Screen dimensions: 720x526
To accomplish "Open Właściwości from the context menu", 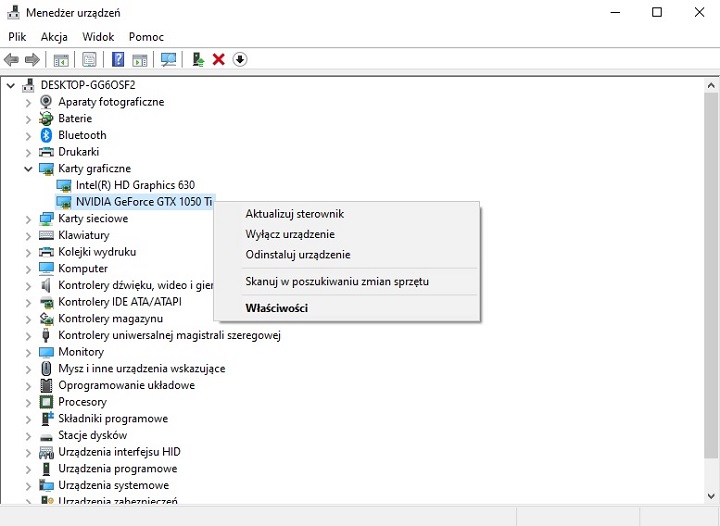I will click(277, 308).
